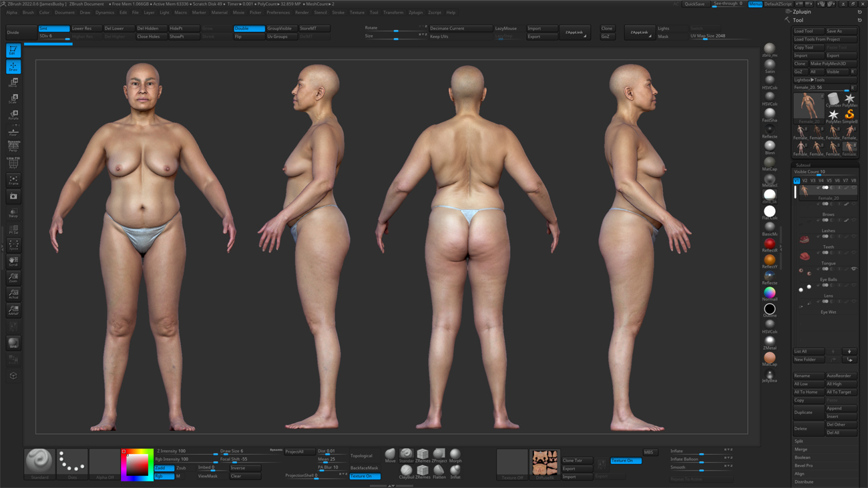Expand the Distribute section

(804, 481)
